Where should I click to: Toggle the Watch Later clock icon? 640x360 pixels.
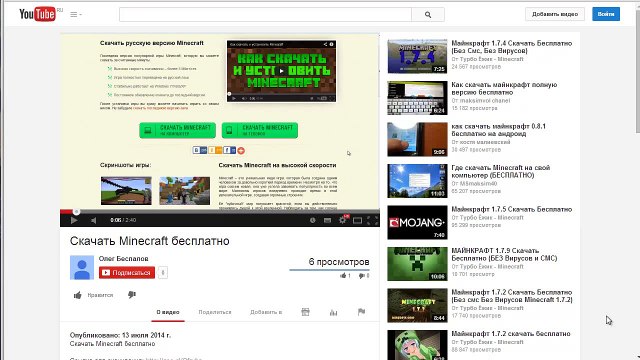pyautogui.click(x=313, y=220)
